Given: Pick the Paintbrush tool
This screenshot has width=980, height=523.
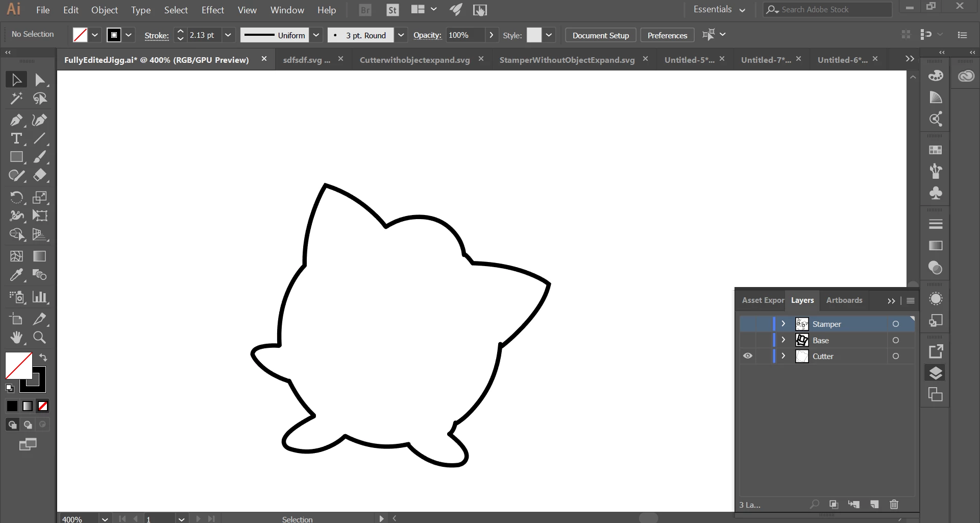Looking at the screenshot, I should coord(40,157).
